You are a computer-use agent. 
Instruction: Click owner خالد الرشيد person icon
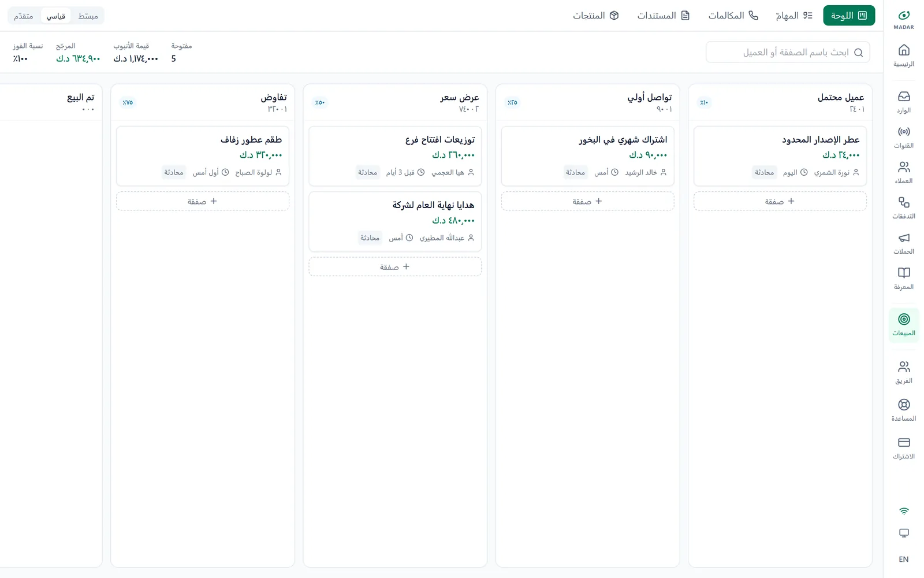pos(664,172)
